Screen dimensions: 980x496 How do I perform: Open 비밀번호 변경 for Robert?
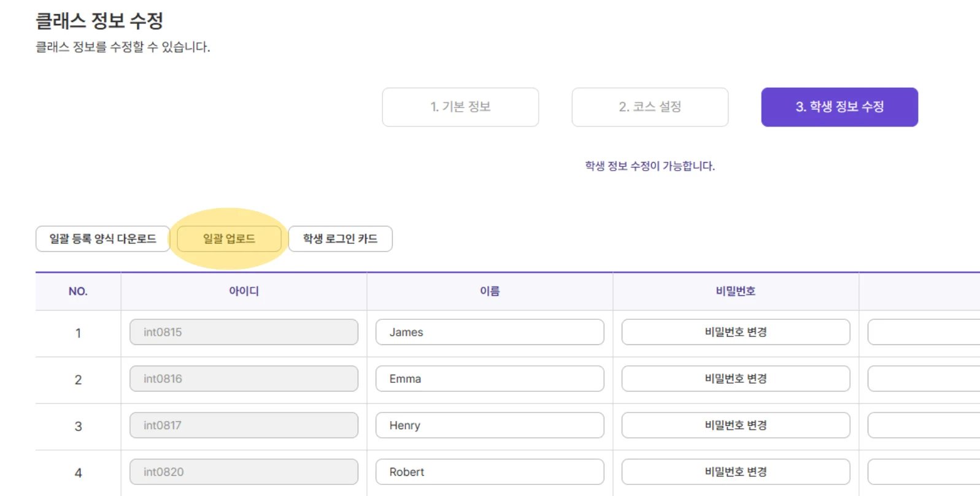click(x=735, y=472)
